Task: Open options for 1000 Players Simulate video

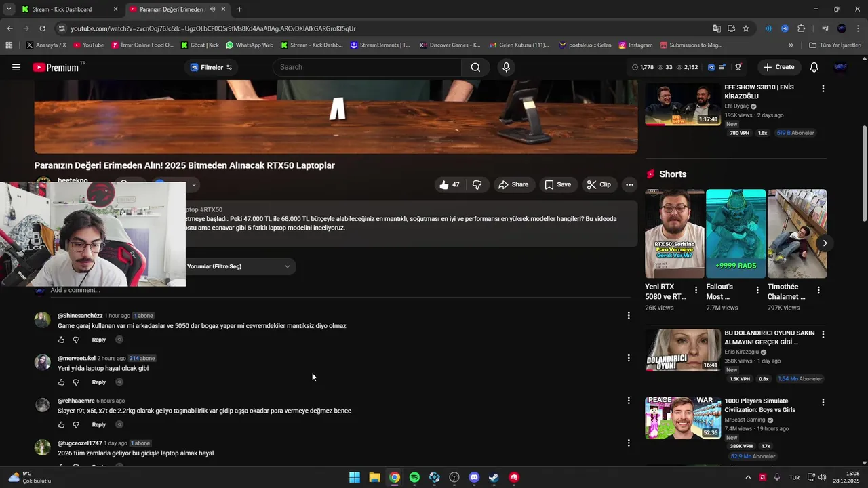Action: tap(823, 402)
